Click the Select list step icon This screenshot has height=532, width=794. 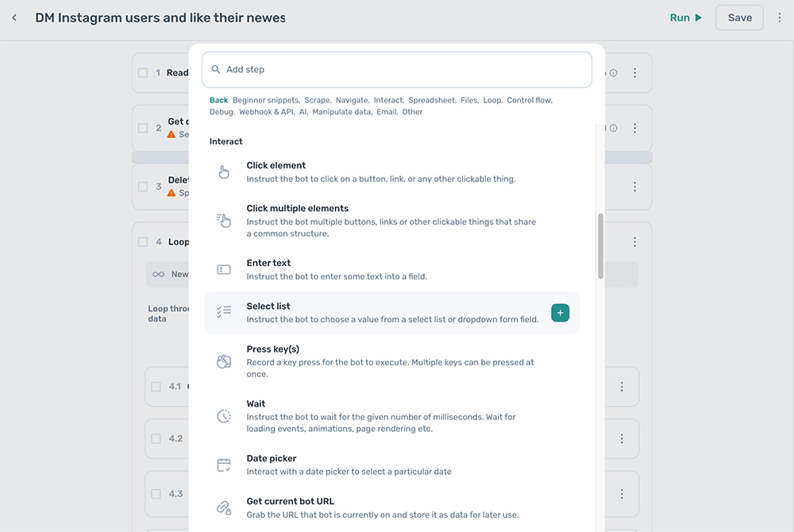coord(223,312)
